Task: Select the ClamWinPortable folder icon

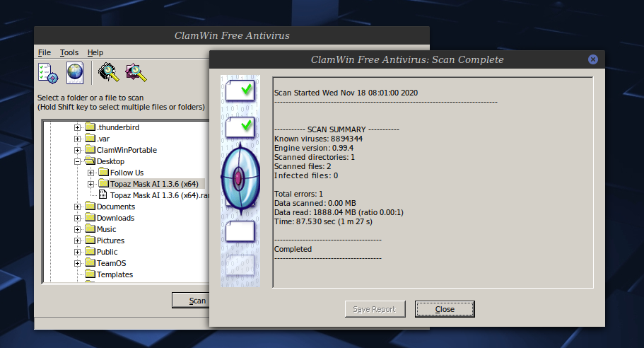Action: click(90, 149)
